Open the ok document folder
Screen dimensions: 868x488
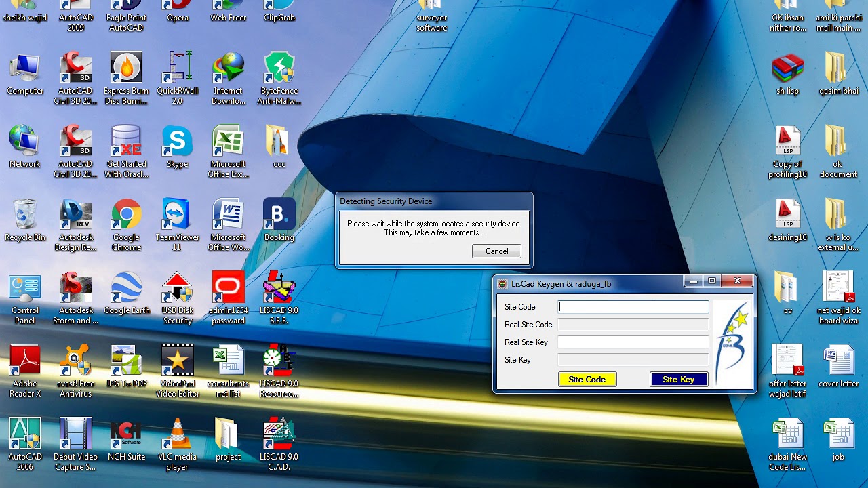click(838, 152)
